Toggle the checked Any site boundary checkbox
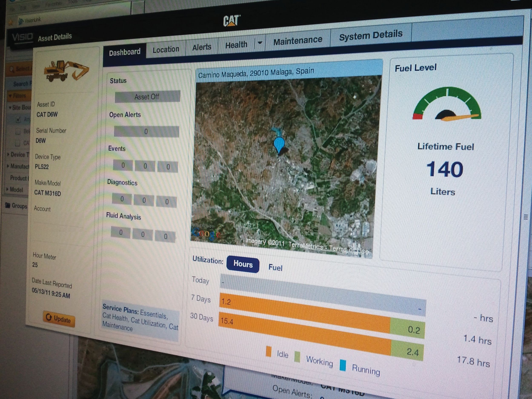Viewport: 532px width, 399px height. [x=18, y=119]
